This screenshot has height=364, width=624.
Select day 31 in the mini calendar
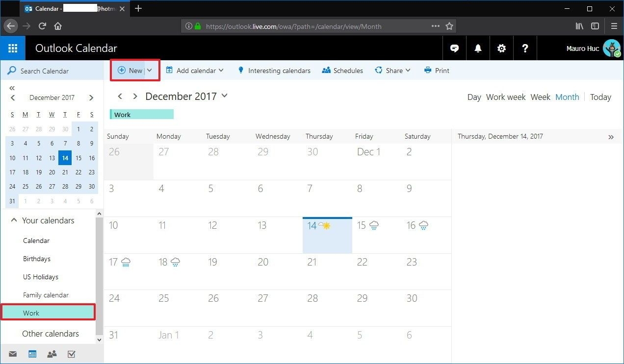click(x=12, y=201)
